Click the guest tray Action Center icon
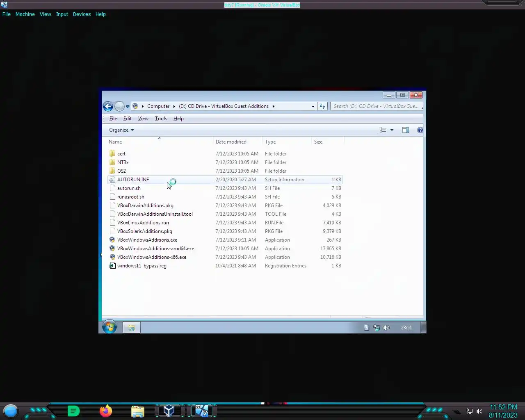 [x=367, y=327]
